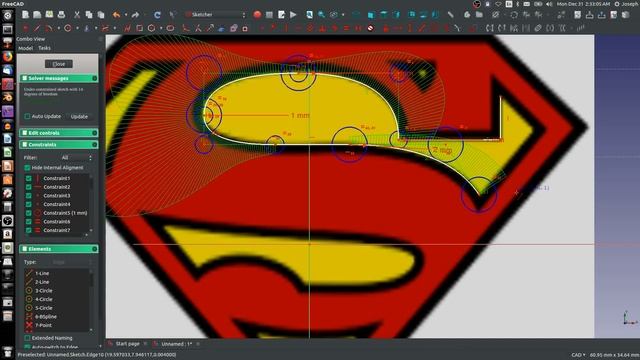
Task: Toggle construction geometry mode icon
Action: [245, 28]
